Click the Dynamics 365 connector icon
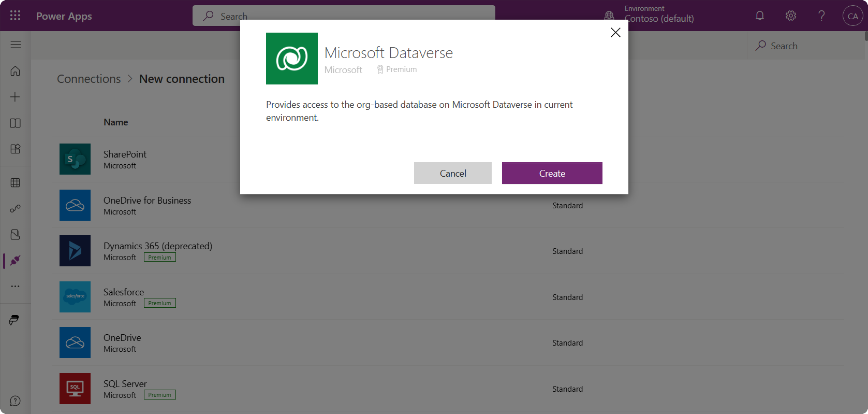The height and width of the screenshot is (414, 868). point(75,251)
